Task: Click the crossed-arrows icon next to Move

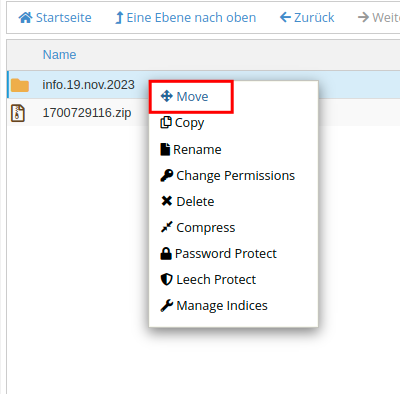Action: [x=167, y=96]
